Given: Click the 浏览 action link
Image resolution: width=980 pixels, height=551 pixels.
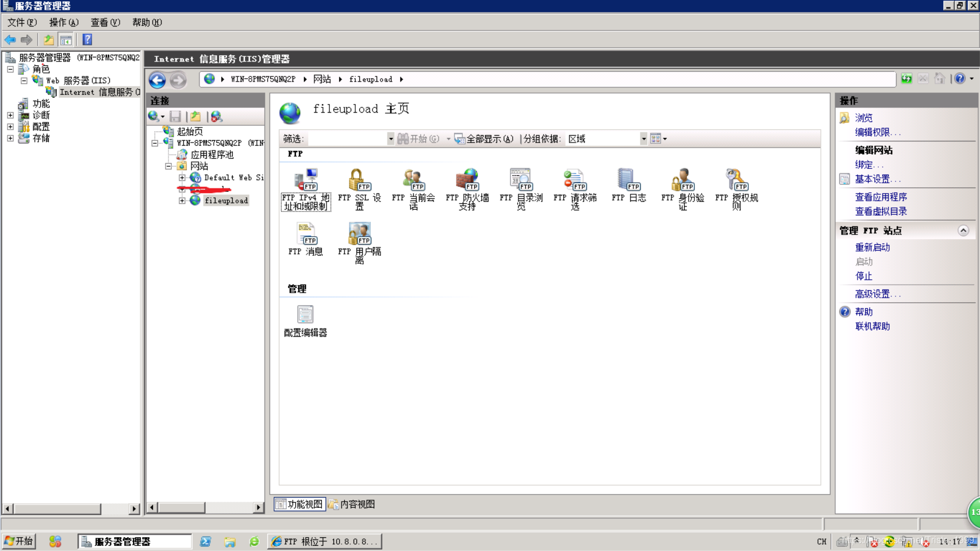Looking at the screenshot, I should (863, 118).
